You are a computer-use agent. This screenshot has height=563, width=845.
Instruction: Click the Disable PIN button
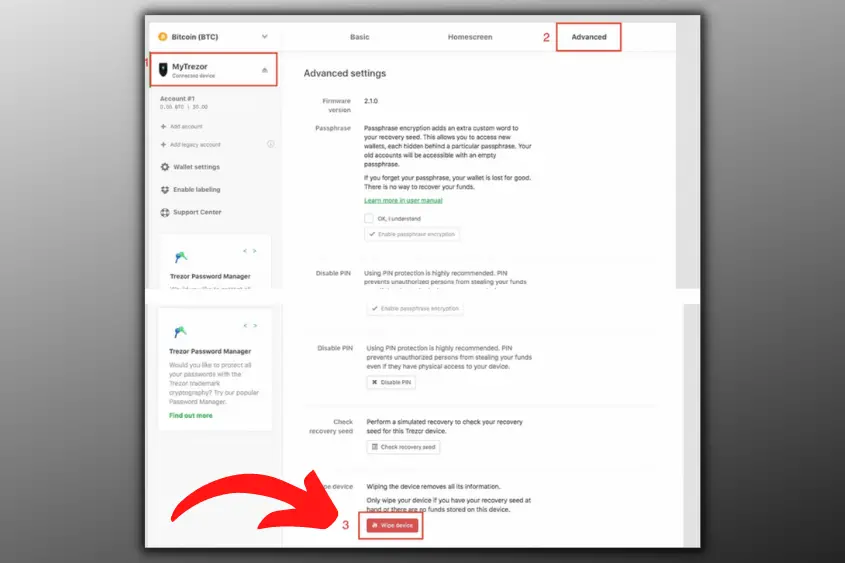pos(391,382)
